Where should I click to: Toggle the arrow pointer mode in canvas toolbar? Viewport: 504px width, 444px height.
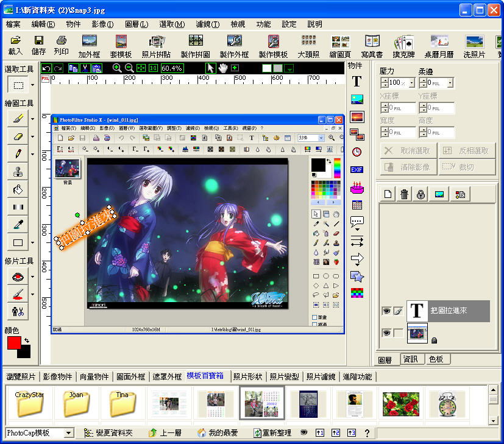[x=210, y=68]
